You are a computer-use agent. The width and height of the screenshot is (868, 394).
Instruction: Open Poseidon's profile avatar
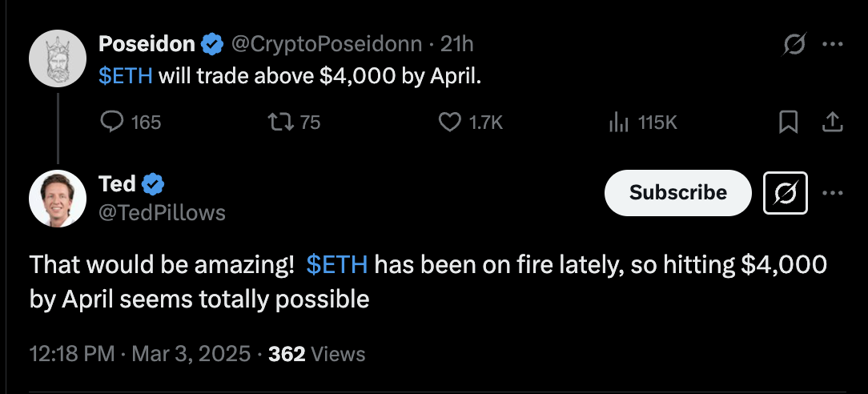coord(57,59)
